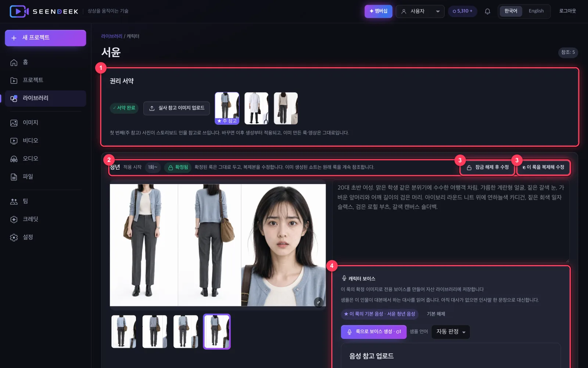Select the third reference photo thumbnail
Screen dimensions: 588x368
click(286, 108)
